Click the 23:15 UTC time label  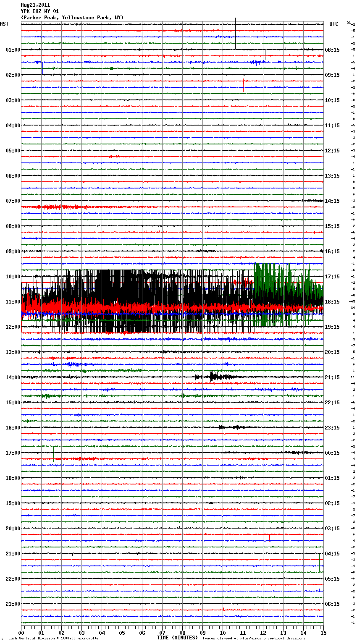pyautogui.click(x=332, y=428)
